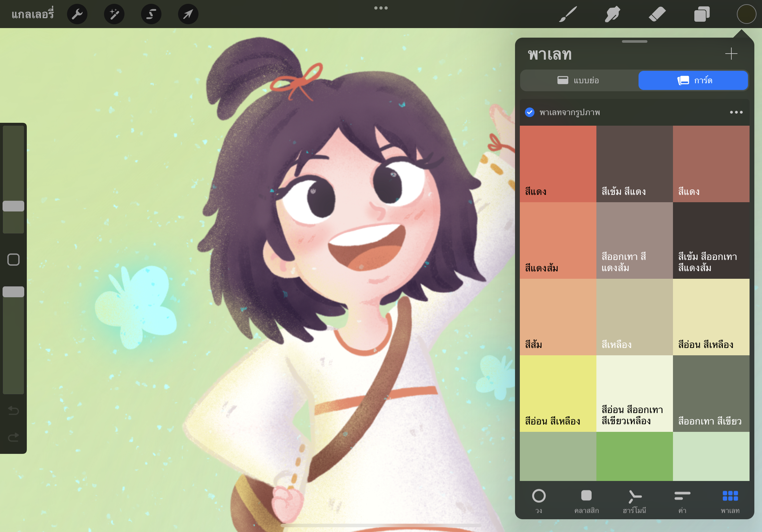Toggle default checkmark on พาเลทจากรูปภาพ
The width and height of the screenshot is (762, 532).
point(530,112)
